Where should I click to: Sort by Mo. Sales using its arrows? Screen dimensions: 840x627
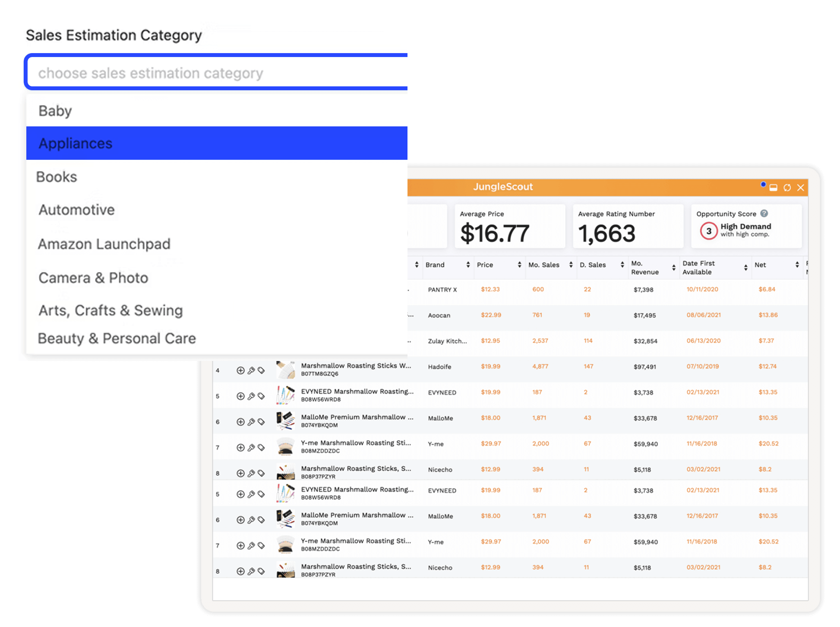[x=571, y=265]
